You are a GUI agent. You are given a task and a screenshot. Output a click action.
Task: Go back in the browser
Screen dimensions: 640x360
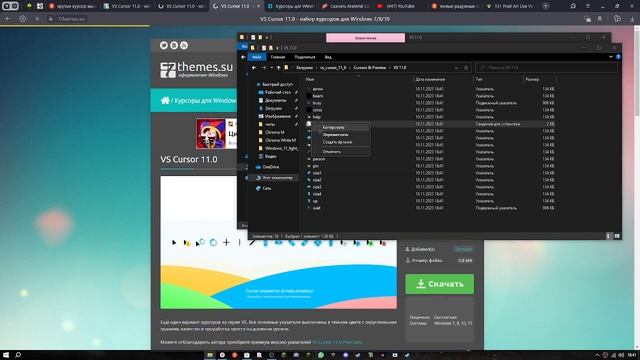(x=8, y=19)
